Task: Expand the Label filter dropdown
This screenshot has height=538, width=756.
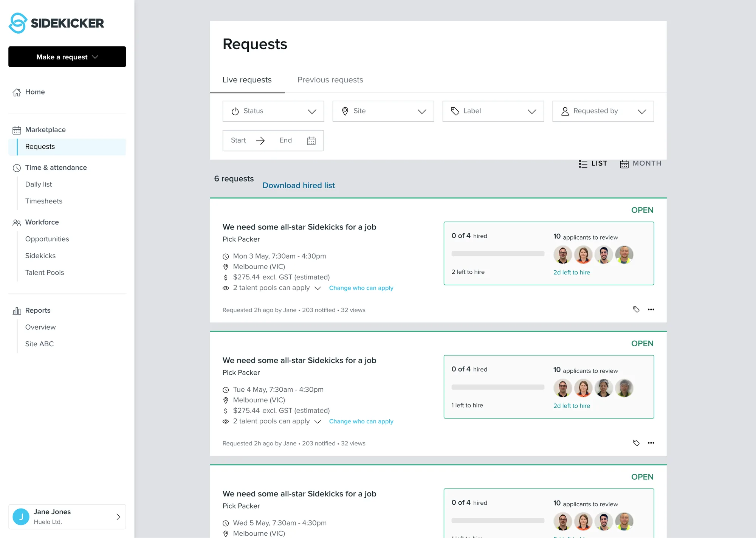Action: [493, 111]
